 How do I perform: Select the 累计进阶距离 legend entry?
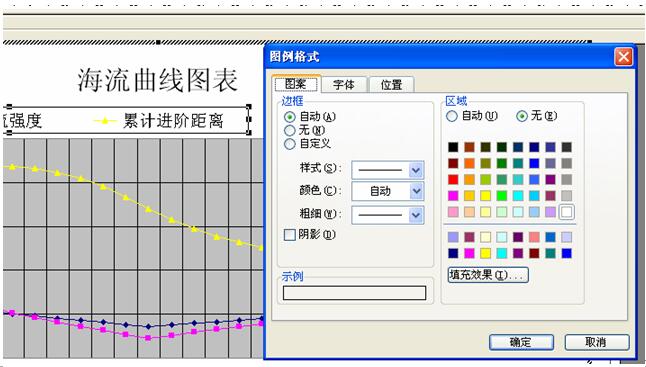[159, 121]
